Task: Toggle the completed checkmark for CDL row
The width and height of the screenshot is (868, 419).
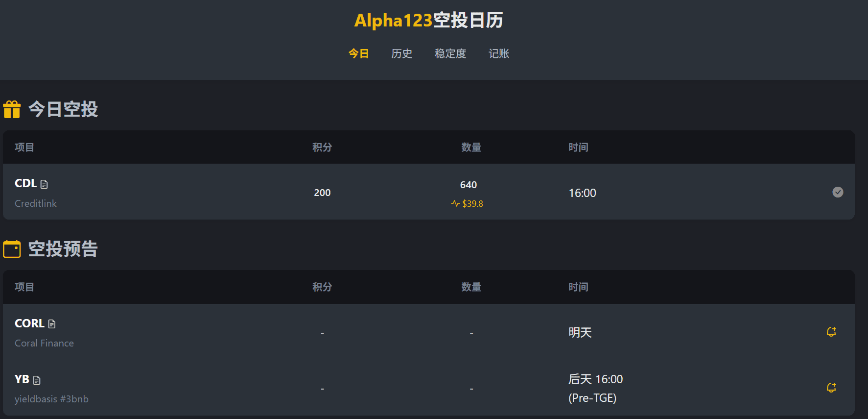Action: point(838,192)
